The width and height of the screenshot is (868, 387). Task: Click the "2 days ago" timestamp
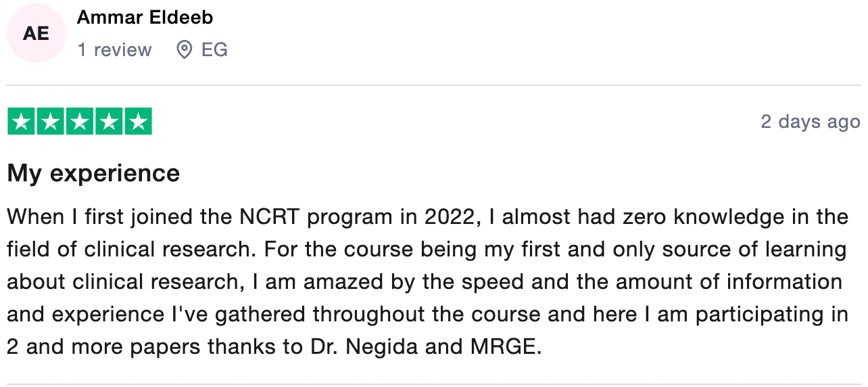[810, 122]
